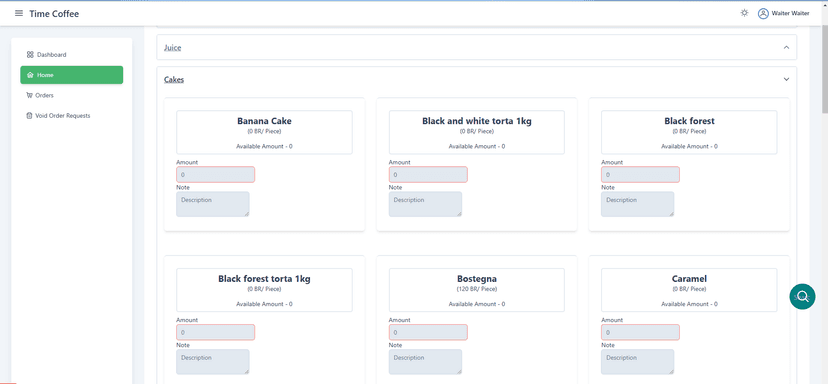This screenshot has height=384, width=828.
Task: Click the Caramel note description box
Action: pos(637,362)
